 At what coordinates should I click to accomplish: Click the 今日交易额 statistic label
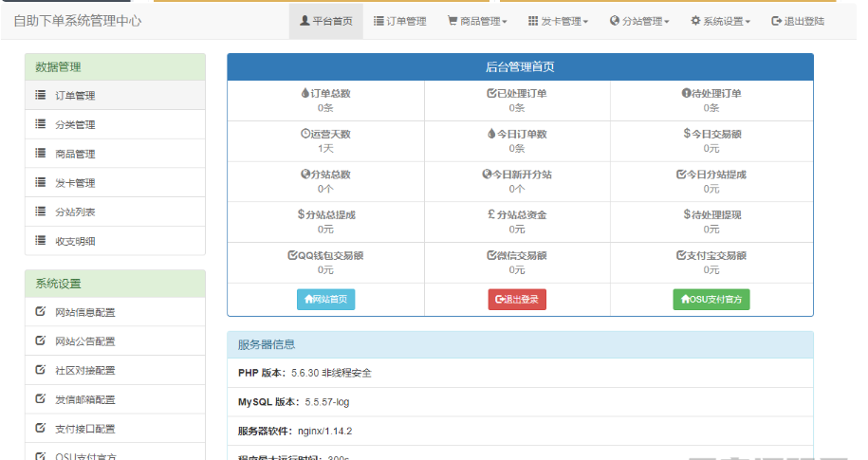pyautogui.click(x=711, y=134)
